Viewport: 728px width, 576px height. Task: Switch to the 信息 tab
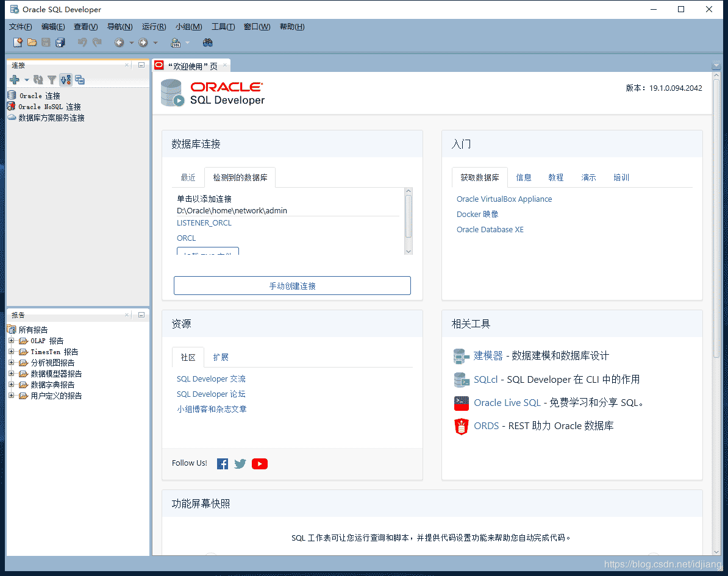tap(524, 178)
